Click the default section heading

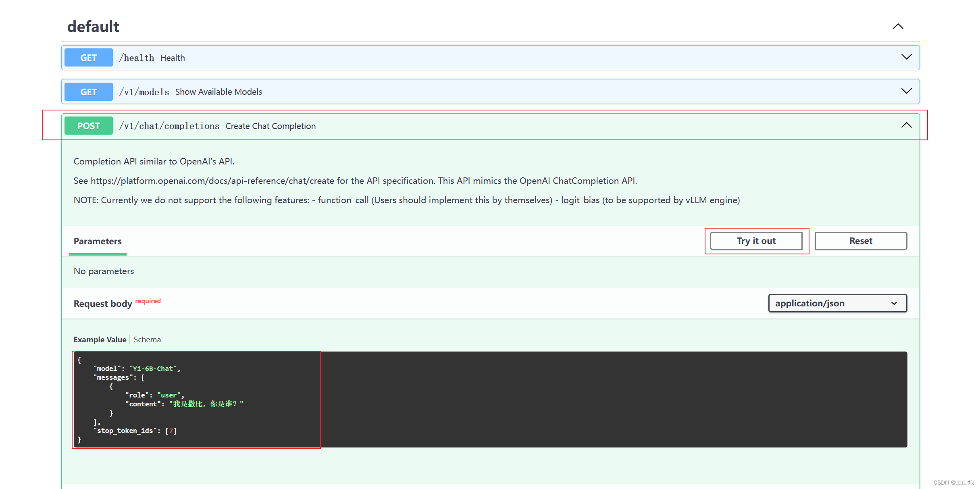coord(93,27)
